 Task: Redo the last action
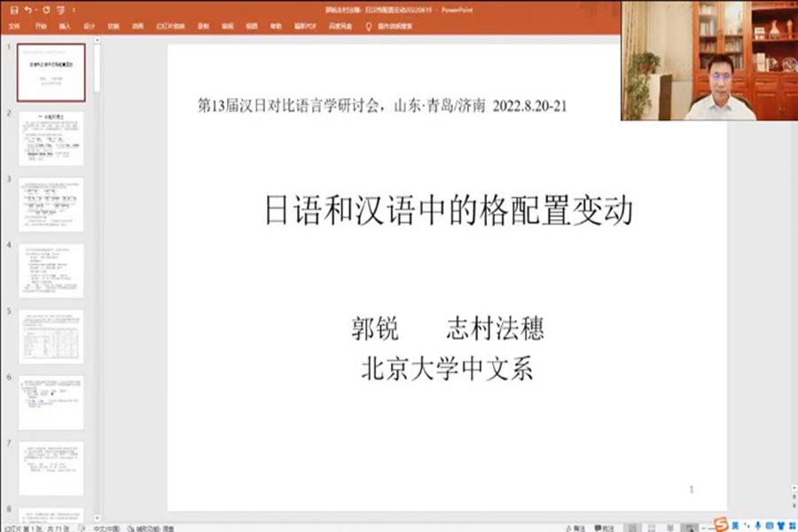click(46, 10)
